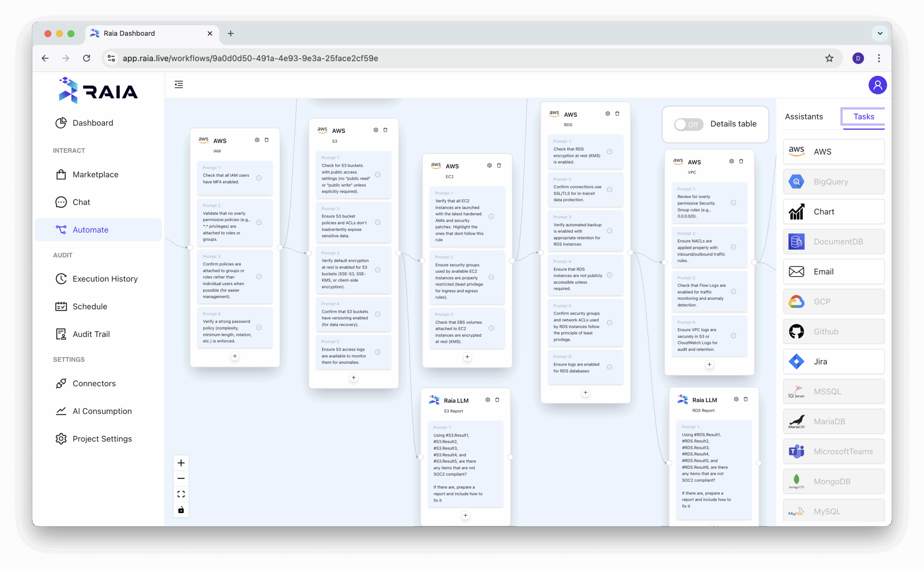Add a prompt to the AWS VPC node

pyautogui.click(x=709, y=365)
